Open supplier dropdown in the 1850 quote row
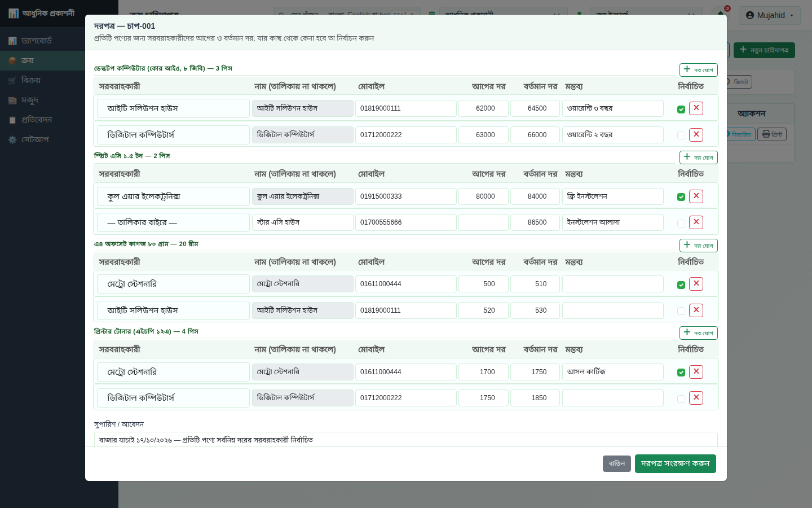Screen dimensions: 812x508 point(173,398)
